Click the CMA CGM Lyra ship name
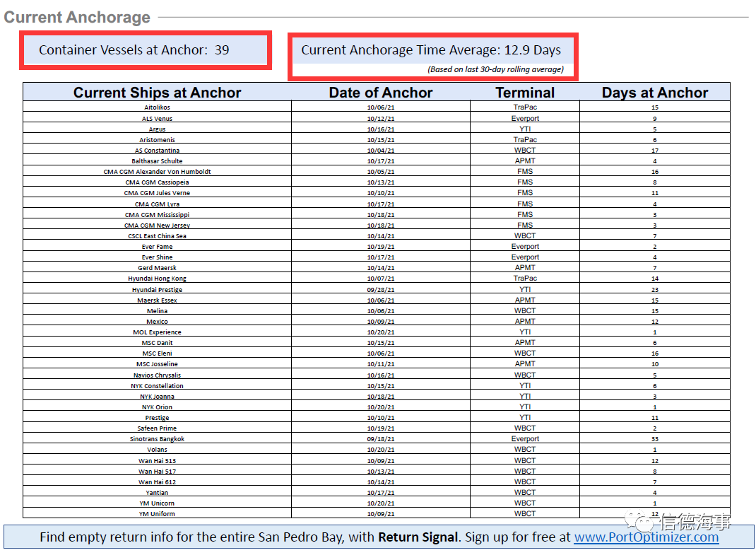756x555 pixels. 157,204
